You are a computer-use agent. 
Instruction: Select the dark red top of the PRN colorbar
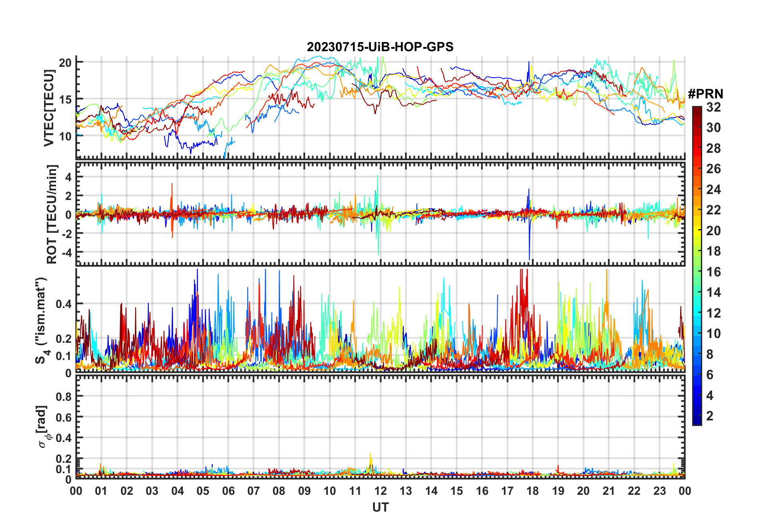point(697,109)
